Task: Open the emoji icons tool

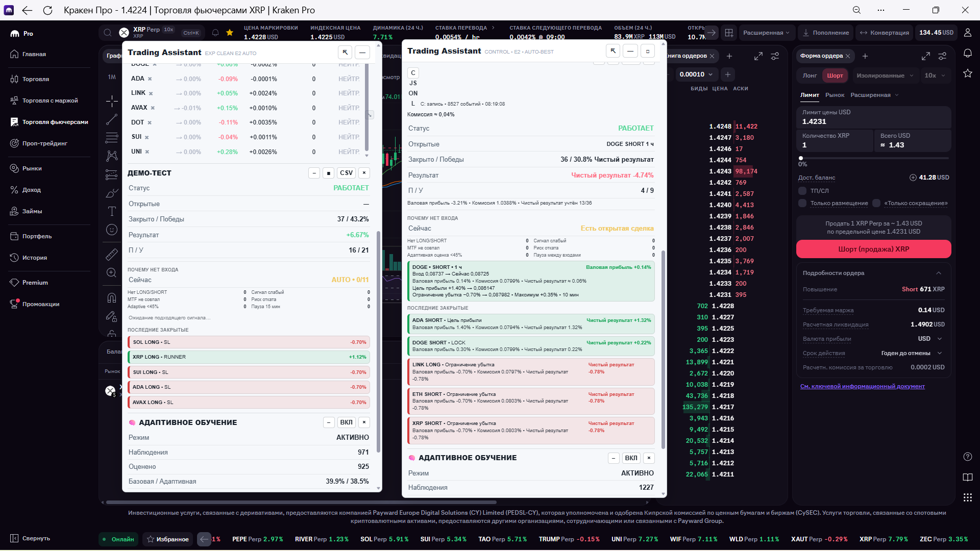Action: click(x=112, y=230)
